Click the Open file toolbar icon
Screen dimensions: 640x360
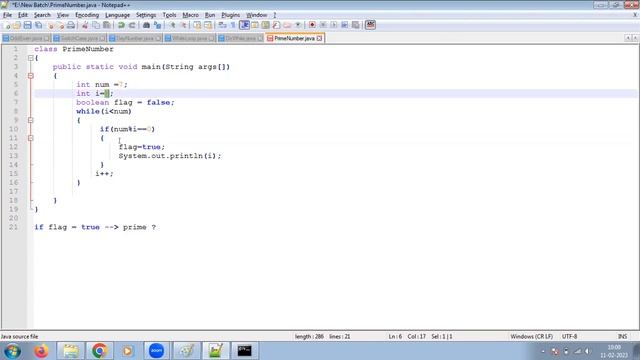pos(17,25)
